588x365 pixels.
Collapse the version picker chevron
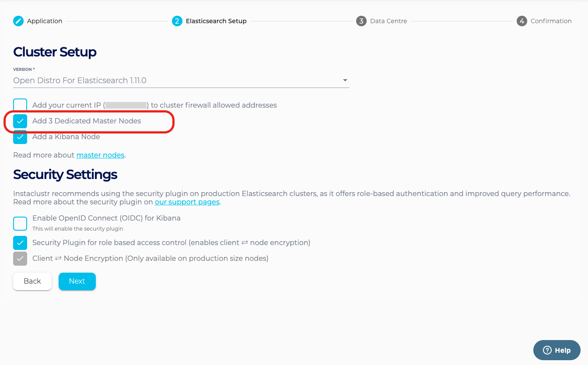tap(345, 80)
